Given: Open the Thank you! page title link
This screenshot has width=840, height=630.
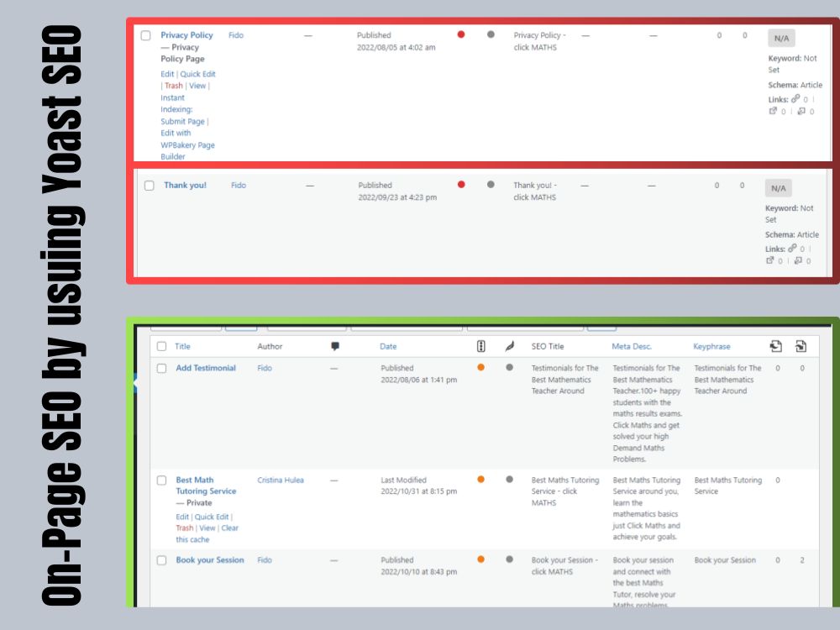Looking at the screenshot, I should 185,185.
